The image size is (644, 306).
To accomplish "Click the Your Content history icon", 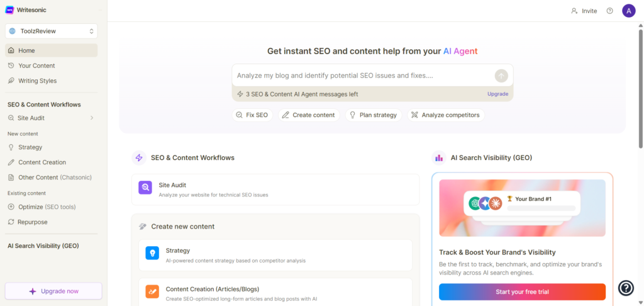I will pos(11,65).
